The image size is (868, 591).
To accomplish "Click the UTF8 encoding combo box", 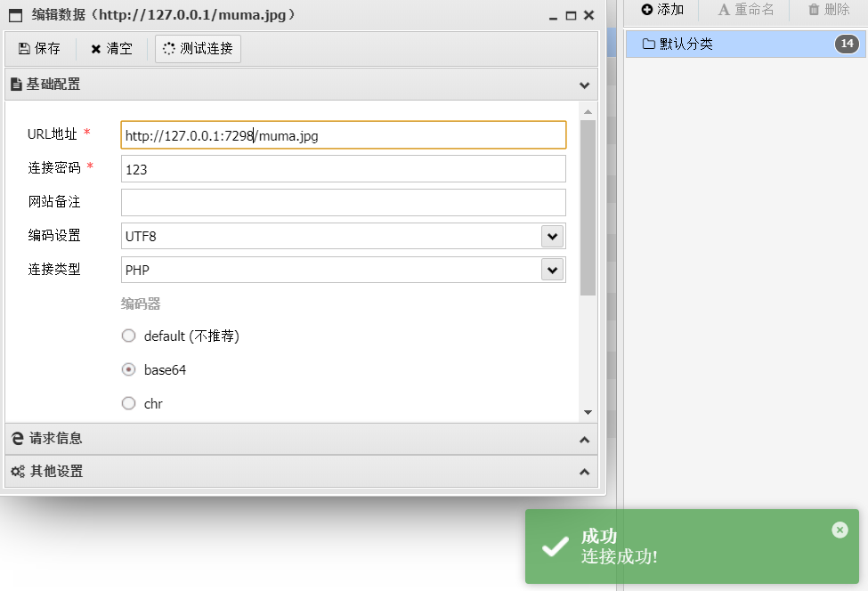I will 344,236.
